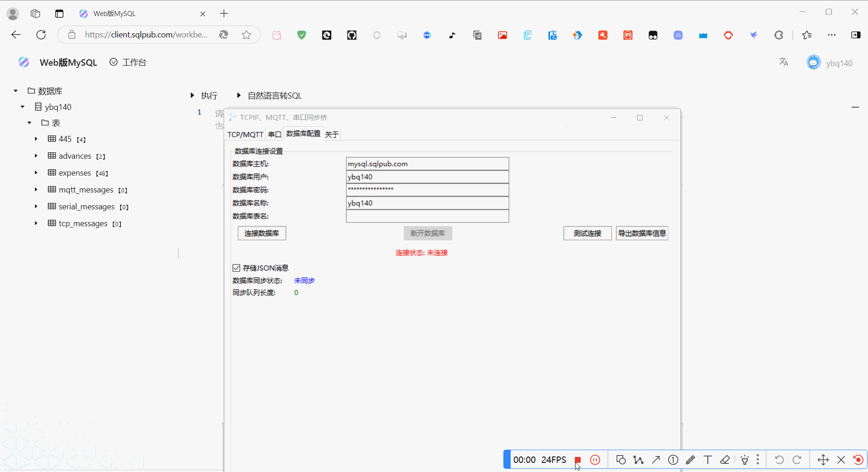Image resolution: width=868 pixels, height=472 pixels.
Task: Click the 测试连接 button
Action: (587, 233)
